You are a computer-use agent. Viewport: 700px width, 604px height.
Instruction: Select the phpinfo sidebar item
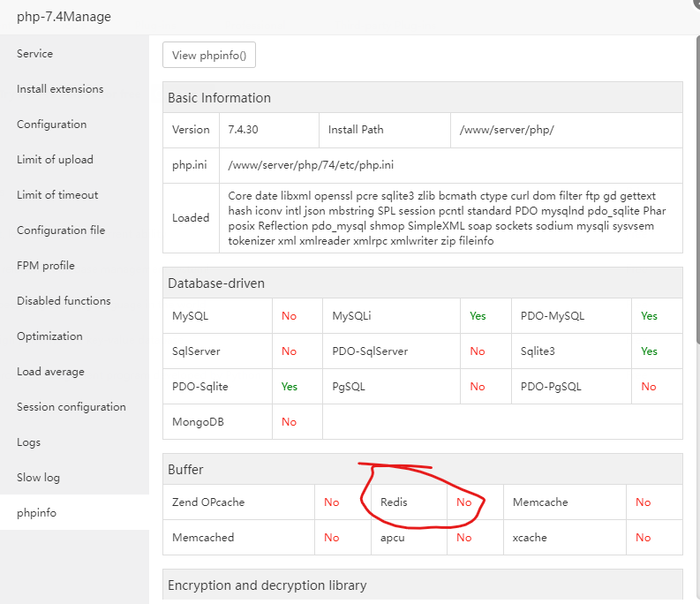coord(36,513)
